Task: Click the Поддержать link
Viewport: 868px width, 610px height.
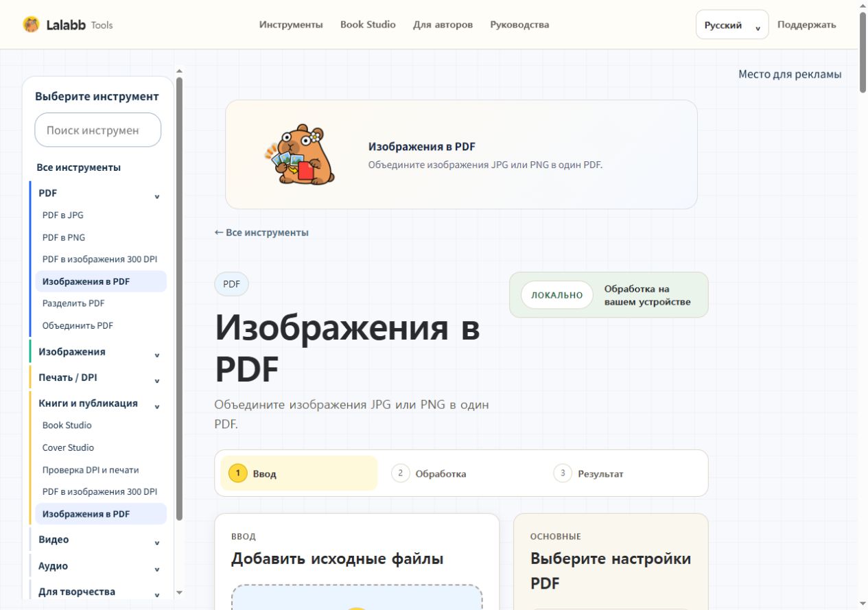Action: [806, 25]
